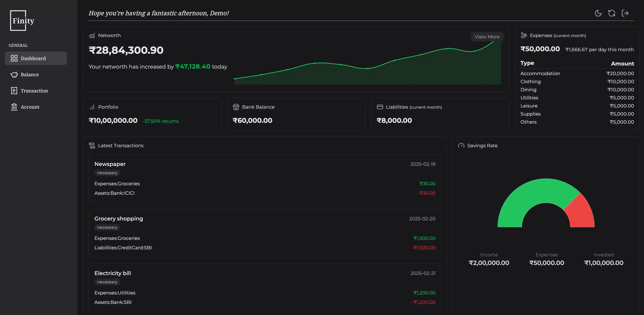Viewport: 644px width, 315px height.
Task: Click the Portfolio bars icon
Action: [x=92, y=107]
